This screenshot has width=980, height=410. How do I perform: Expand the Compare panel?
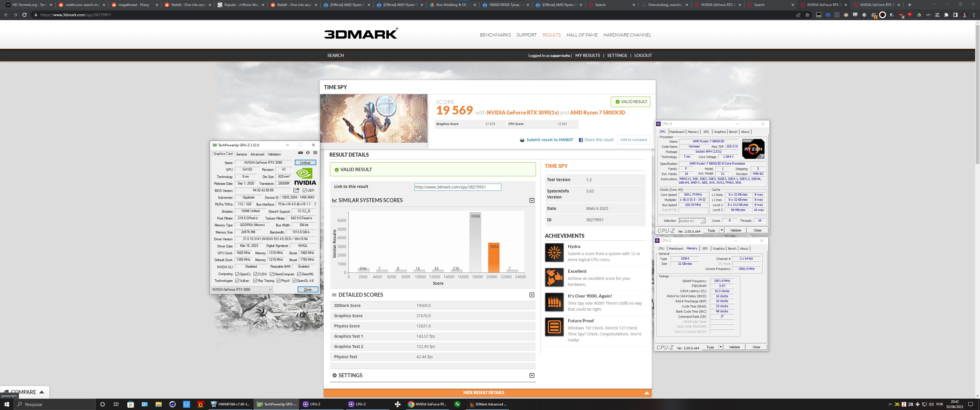click(25, 392)
